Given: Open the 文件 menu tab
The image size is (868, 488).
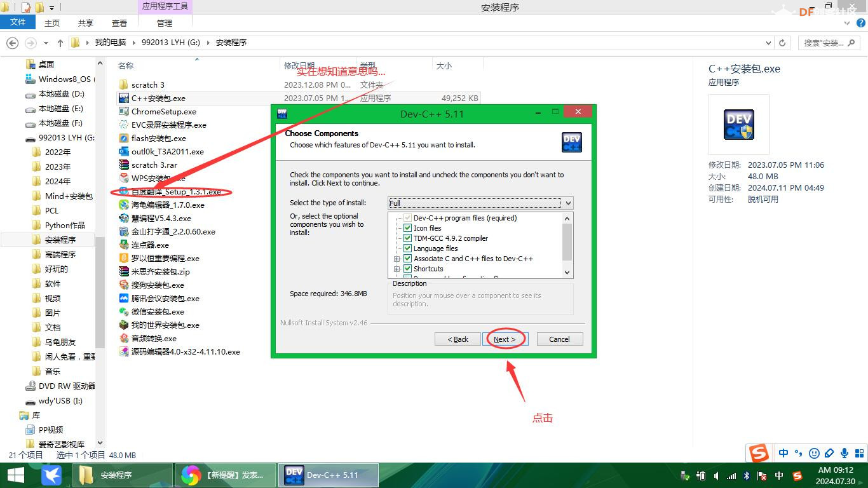Looking at the screenshot, I should [x=18, y=22].
